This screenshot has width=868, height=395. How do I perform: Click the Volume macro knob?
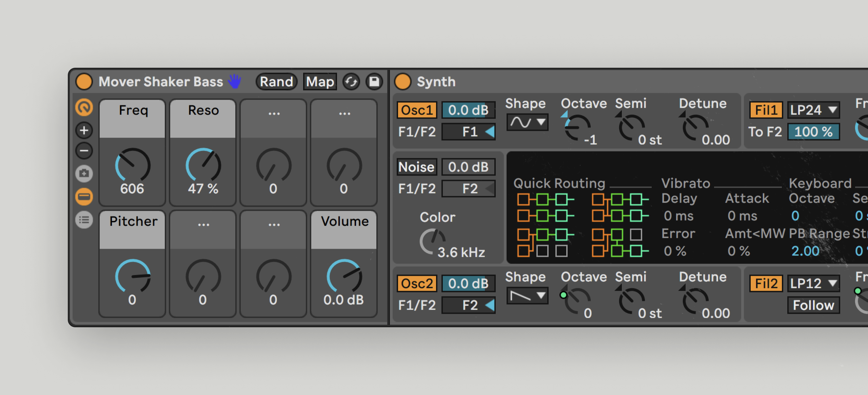[344, 276]
